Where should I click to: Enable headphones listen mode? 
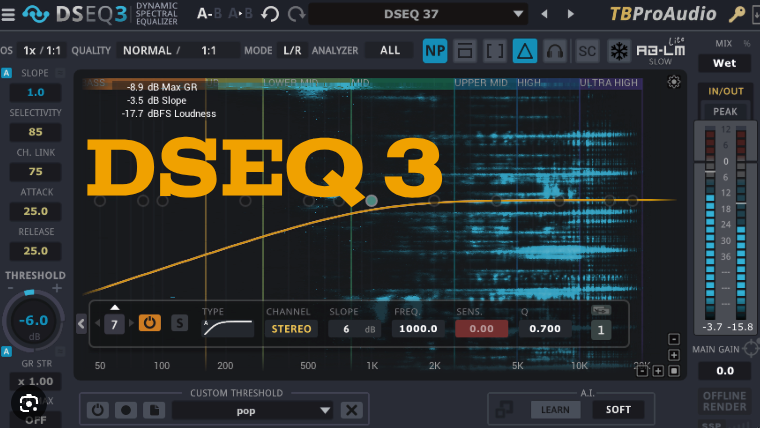coord(555,51)
